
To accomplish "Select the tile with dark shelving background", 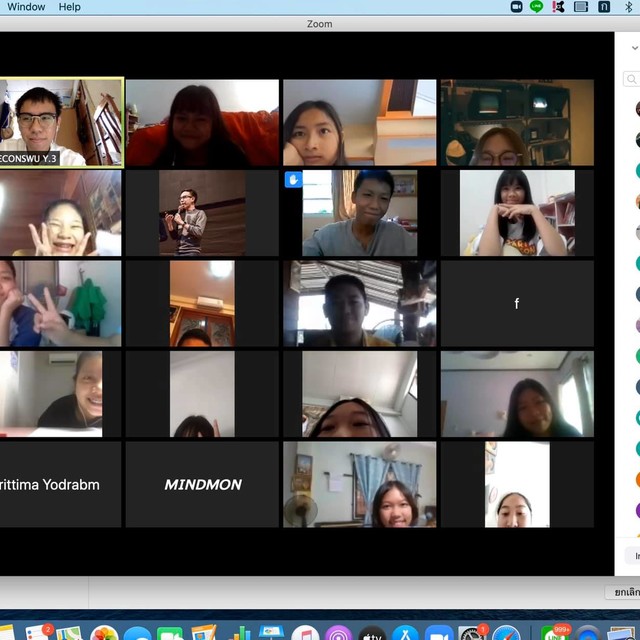I will tap(517, 122).
